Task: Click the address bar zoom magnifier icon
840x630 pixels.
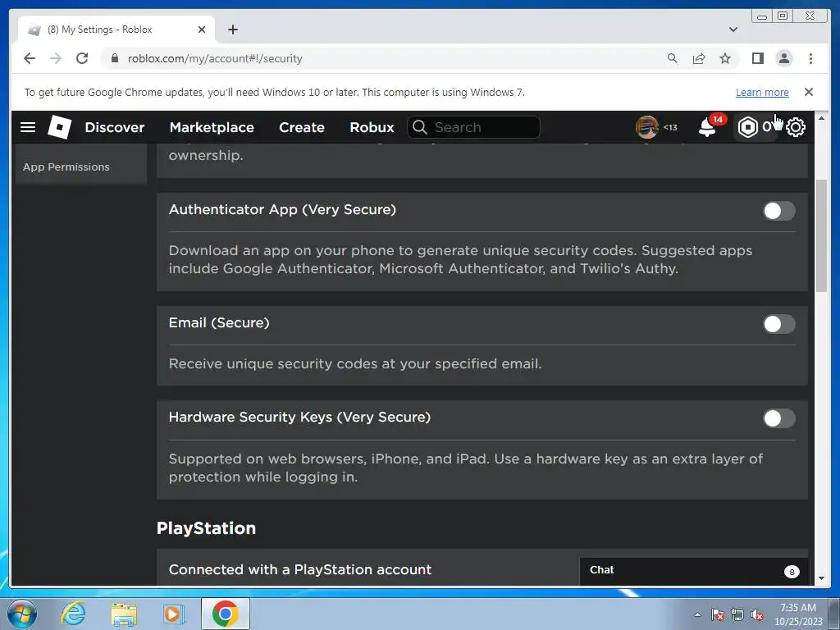Action: pos(673,58)
